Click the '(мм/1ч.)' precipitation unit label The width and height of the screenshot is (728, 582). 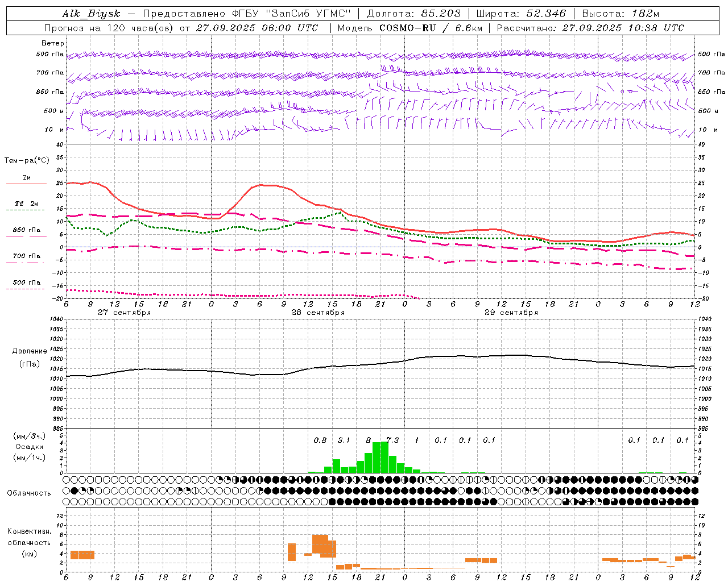coord(30,458)
